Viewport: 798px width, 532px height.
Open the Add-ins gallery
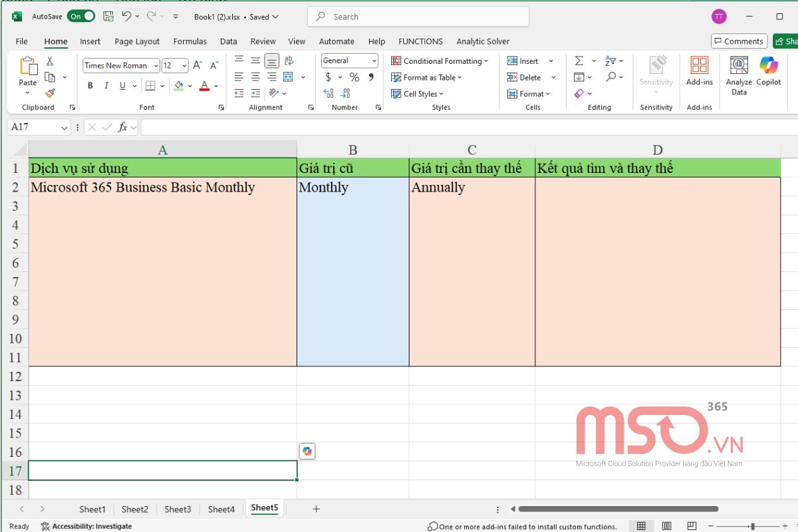pyautogui.click(x=700, y=72)
